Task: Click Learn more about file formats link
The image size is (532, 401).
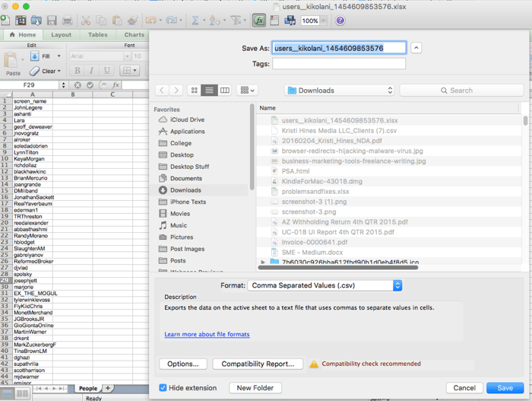Action: [x=207, y=334]
